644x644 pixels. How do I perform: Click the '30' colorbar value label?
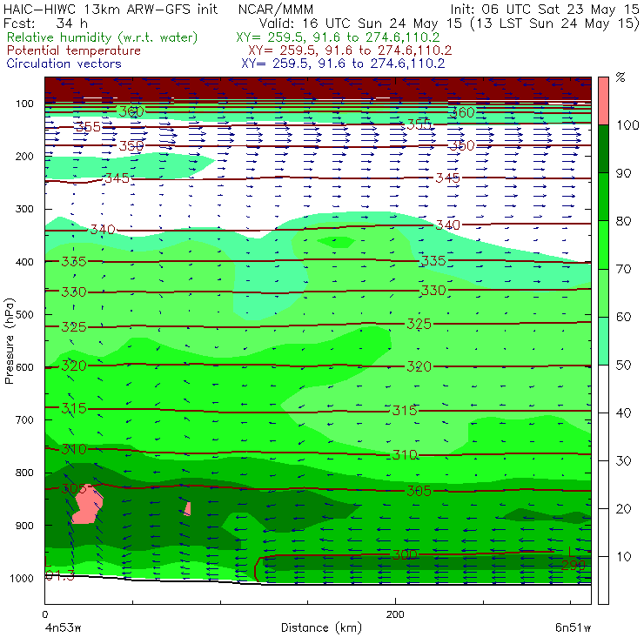click(624, 461)
